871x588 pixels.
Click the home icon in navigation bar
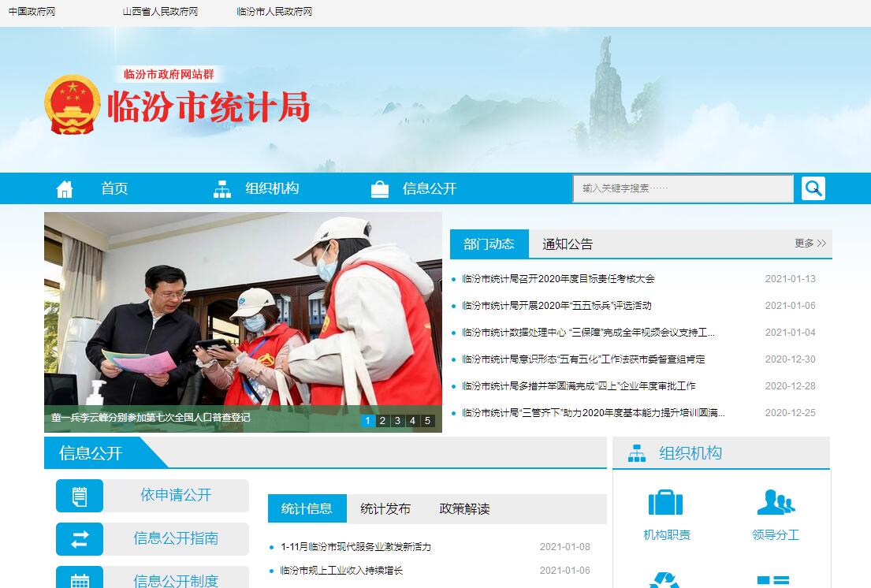point(65,189)
